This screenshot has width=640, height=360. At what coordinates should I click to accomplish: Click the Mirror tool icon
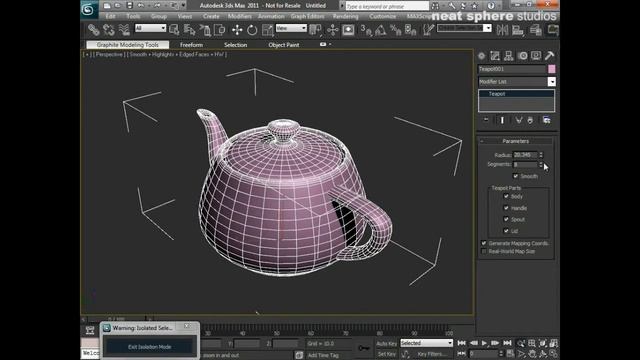502,30
